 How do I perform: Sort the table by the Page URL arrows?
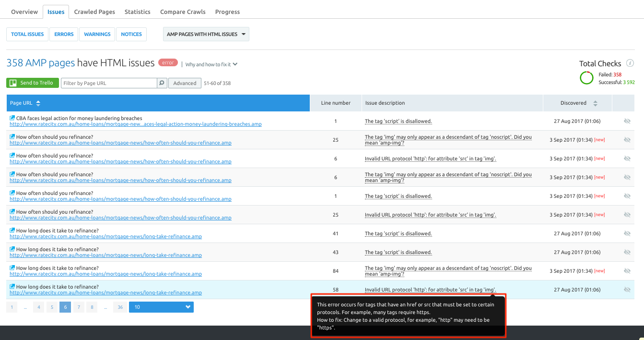click(38, 103)
